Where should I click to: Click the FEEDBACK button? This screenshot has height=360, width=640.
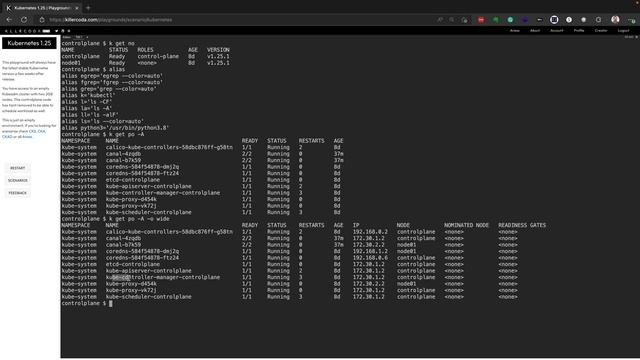pos(18,193)
